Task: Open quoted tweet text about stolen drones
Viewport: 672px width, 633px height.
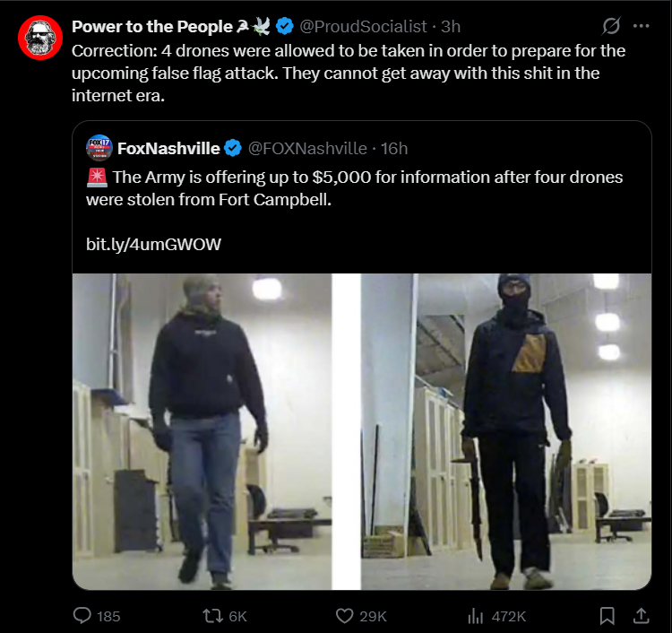Action: (x=354, y=188)
